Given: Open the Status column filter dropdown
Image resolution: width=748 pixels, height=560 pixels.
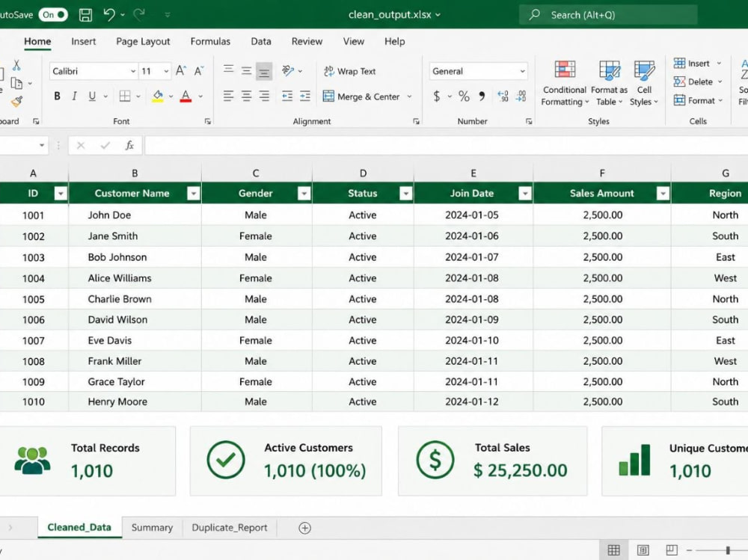Looking at the screenshot, I should tap(405, 193).
